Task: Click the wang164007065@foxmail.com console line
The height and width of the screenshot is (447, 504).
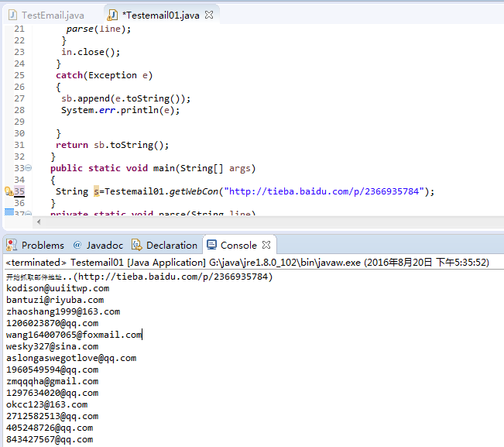Action: [74, 335]
